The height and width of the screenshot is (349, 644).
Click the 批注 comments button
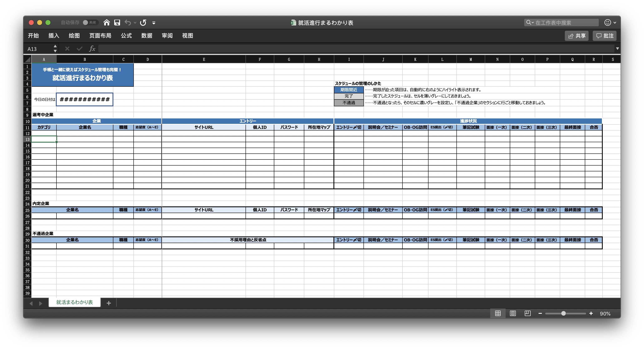click(604, 36)
